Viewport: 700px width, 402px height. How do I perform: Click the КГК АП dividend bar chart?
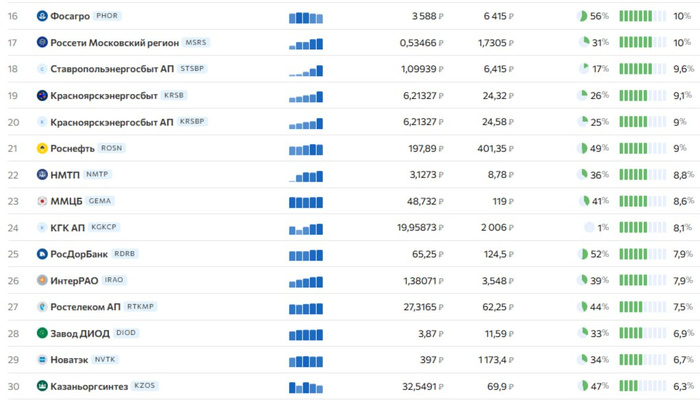(x=306, y=229)
